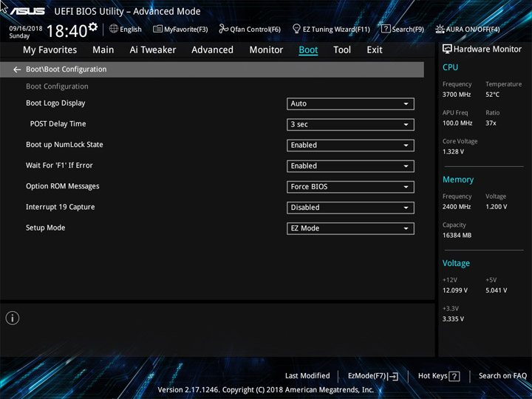The image size is (532, 399).
Task: Click the Version 2.17.1246 copyright text
Action: (266, 390)
